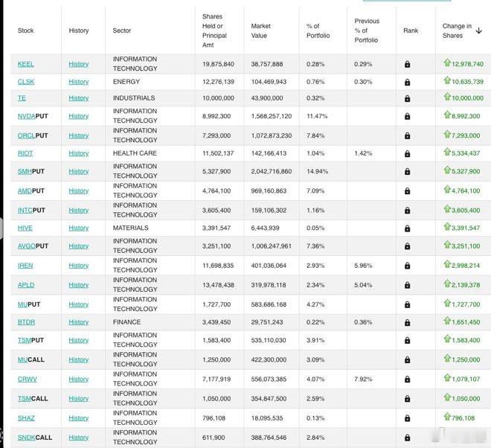Open History link for TE

tap(79, 98)
